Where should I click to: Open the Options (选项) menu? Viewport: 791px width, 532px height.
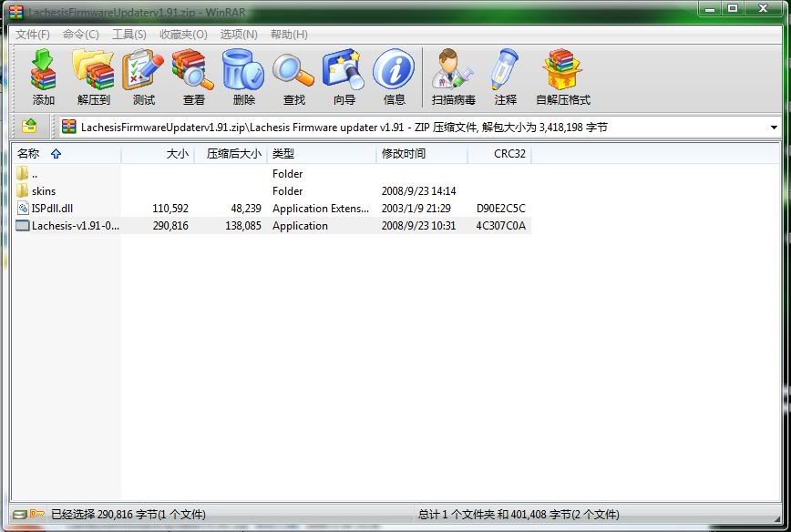point(239,35)
